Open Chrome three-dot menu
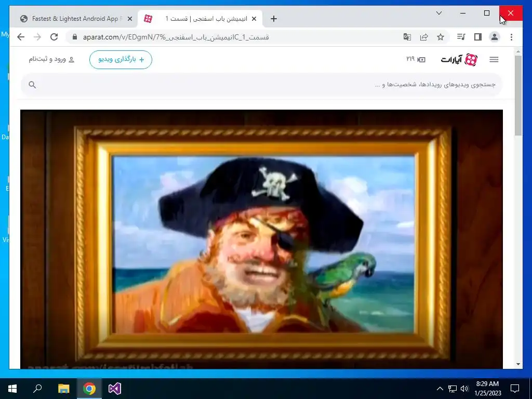Viewport: 532px width, 399px height. (511, 37)
